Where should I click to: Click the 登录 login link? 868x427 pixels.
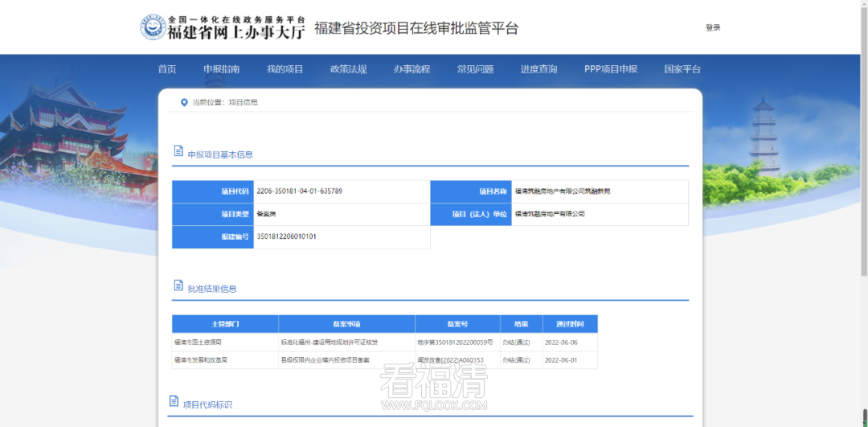(x=713, y=27)
